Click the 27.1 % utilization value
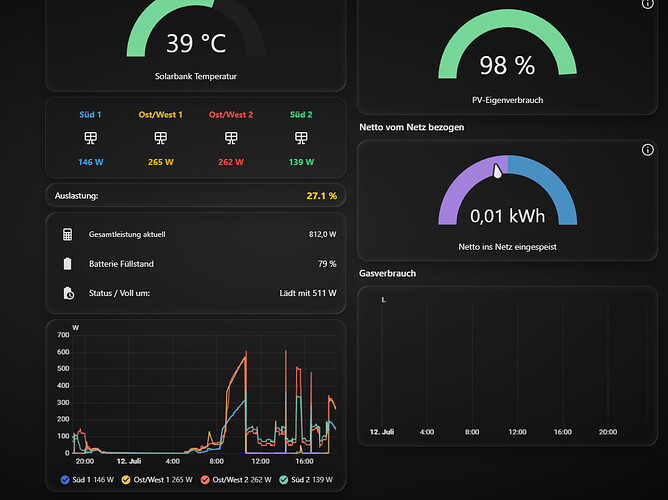The width and height of the screenshot is (668, 500). [322, 196]
